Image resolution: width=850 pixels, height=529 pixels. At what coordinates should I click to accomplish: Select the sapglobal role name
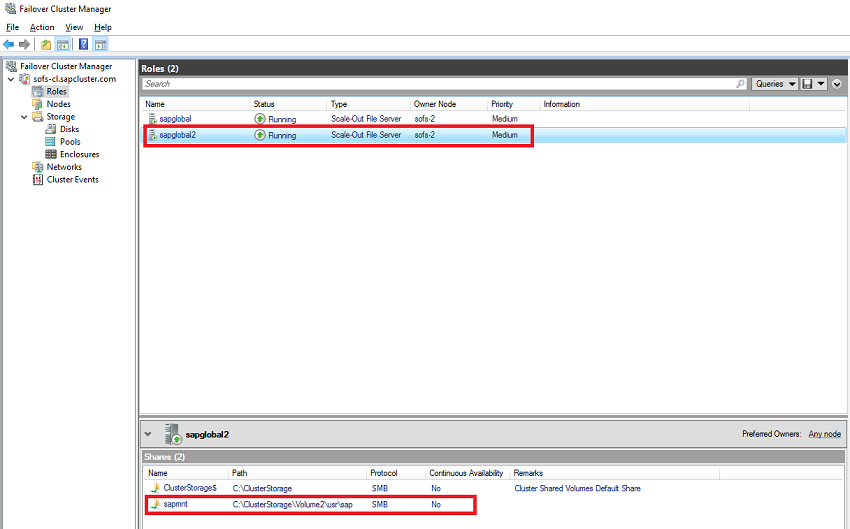click(x=175, y=119)
